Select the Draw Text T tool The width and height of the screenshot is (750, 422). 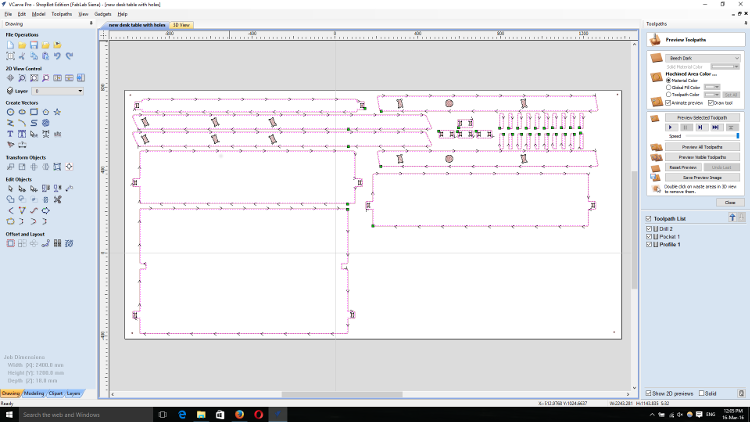[11, 134]
